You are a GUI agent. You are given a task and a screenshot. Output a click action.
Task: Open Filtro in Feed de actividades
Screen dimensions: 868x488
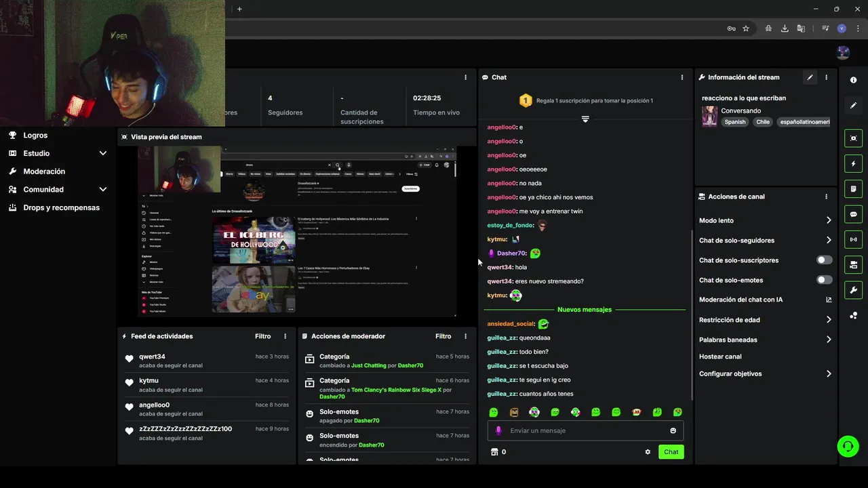(262, 336)
